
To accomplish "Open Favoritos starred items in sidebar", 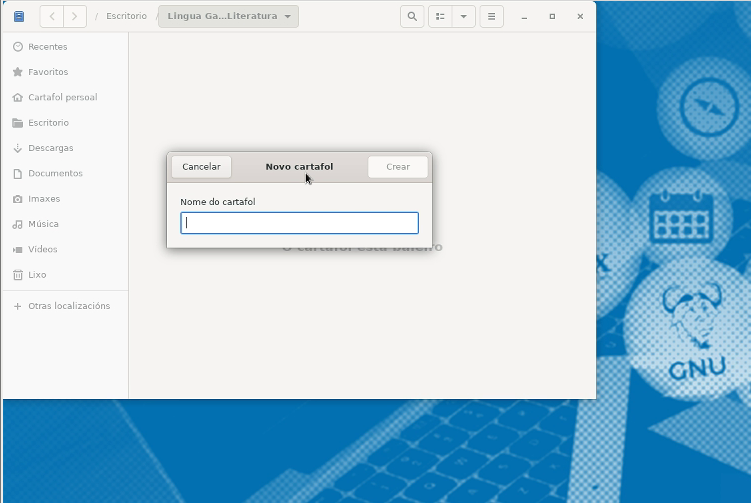I will pos(47,72).
